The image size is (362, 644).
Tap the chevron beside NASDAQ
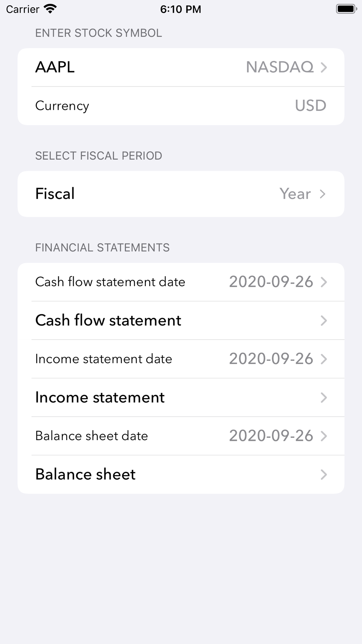[x=324, y=67]
